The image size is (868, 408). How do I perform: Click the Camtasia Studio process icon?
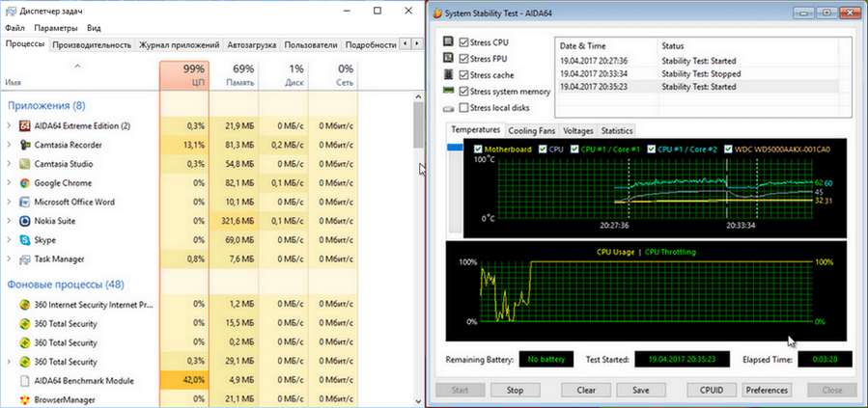click(x=24, y=164)
